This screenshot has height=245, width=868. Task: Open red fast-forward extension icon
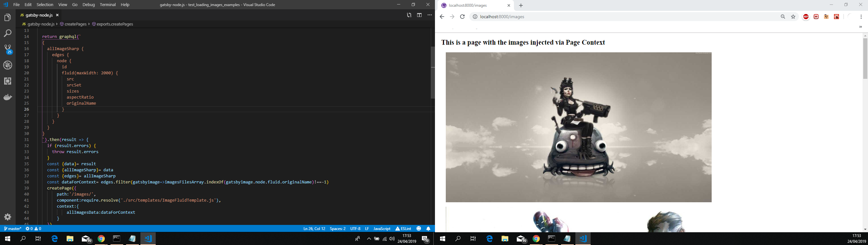(x=816, y=17)
